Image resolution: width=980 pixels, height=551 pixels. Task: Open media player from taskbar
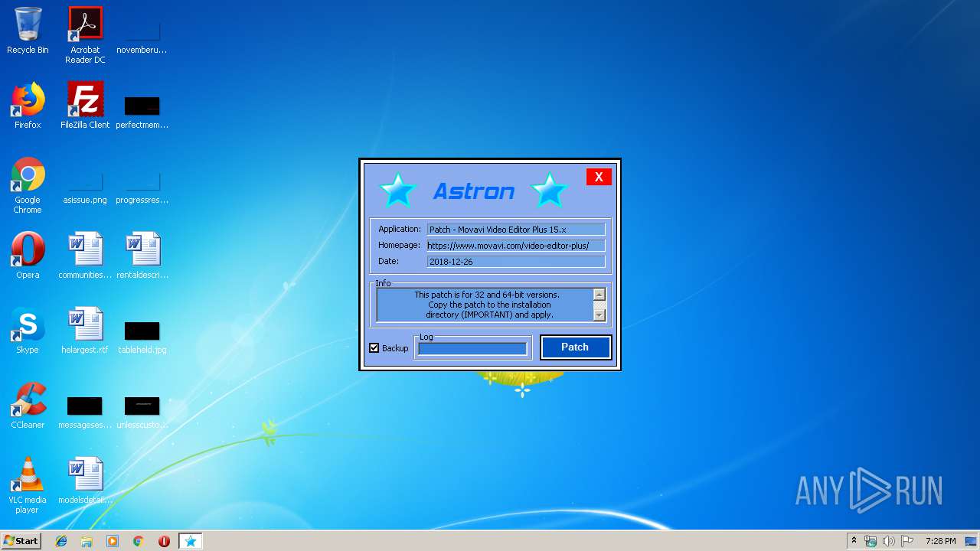[x=113, y=541]
